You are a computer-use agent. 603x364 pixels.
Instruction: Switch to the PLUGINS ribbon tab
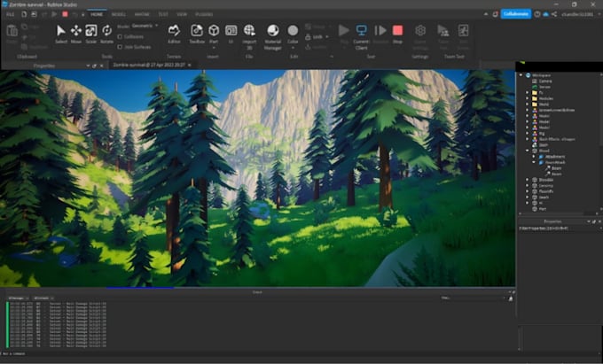point(204,14)
